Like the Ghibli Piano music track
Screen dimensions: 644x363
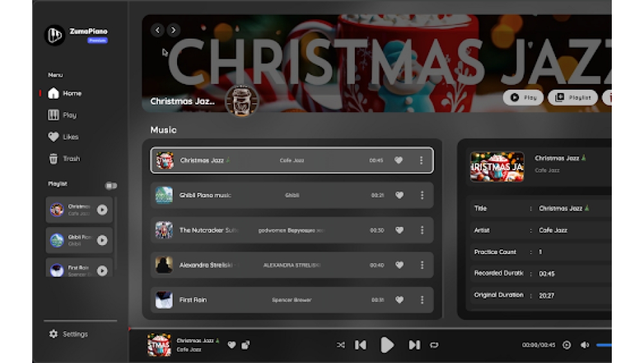click(399, 195)
